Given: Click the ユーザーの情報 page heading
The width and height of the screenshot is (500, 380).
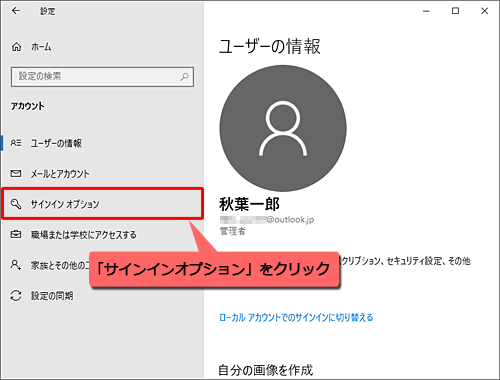Looking at the screenshot, I should pos(270,46).
